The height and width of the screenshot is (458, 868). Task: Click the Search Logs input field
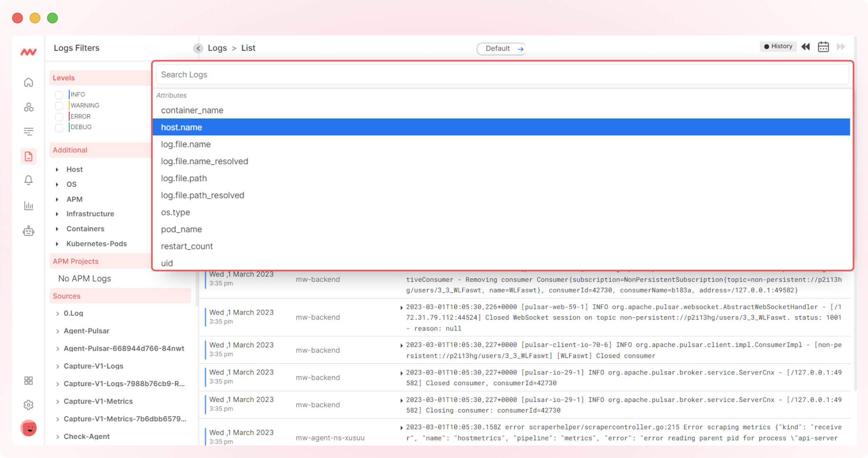tap(502, 74)
